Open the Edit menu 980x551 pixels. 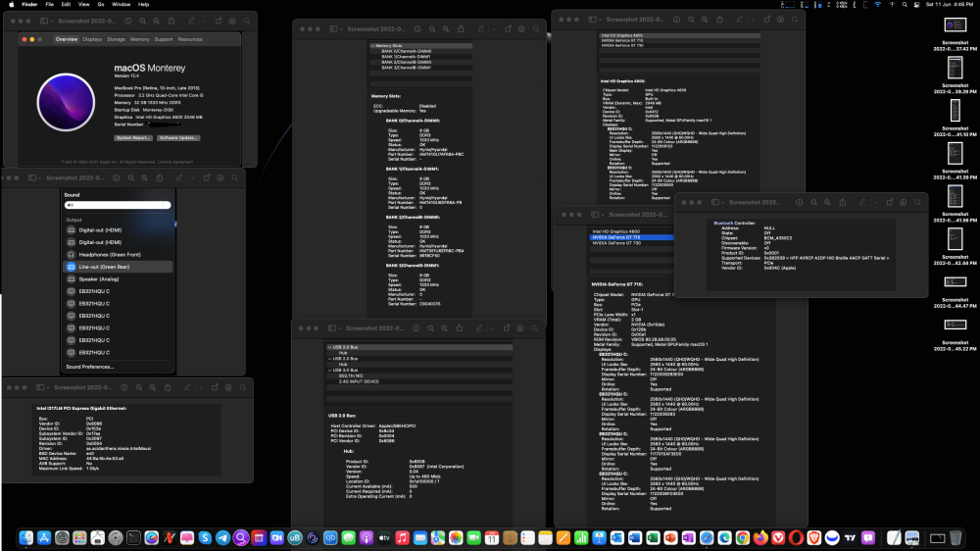[66, 4]
